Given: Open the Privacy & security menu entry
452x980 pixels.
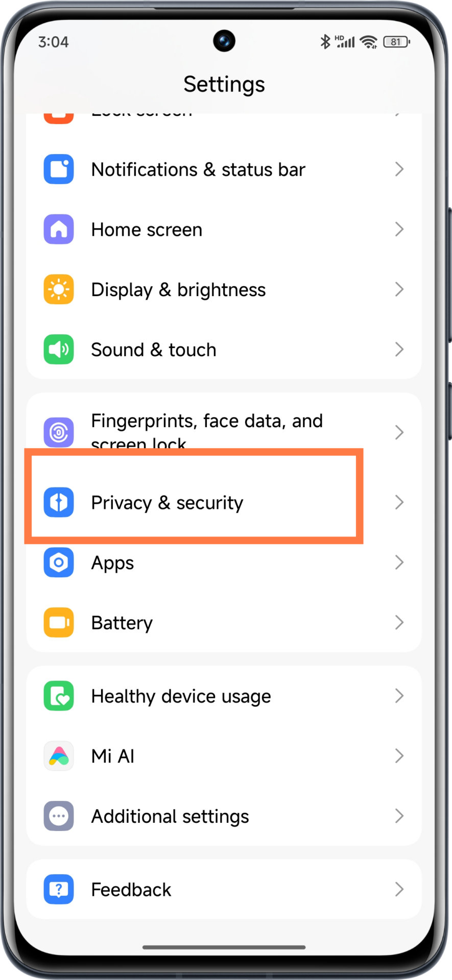Looking at the screenshot, I should [224, 502].
